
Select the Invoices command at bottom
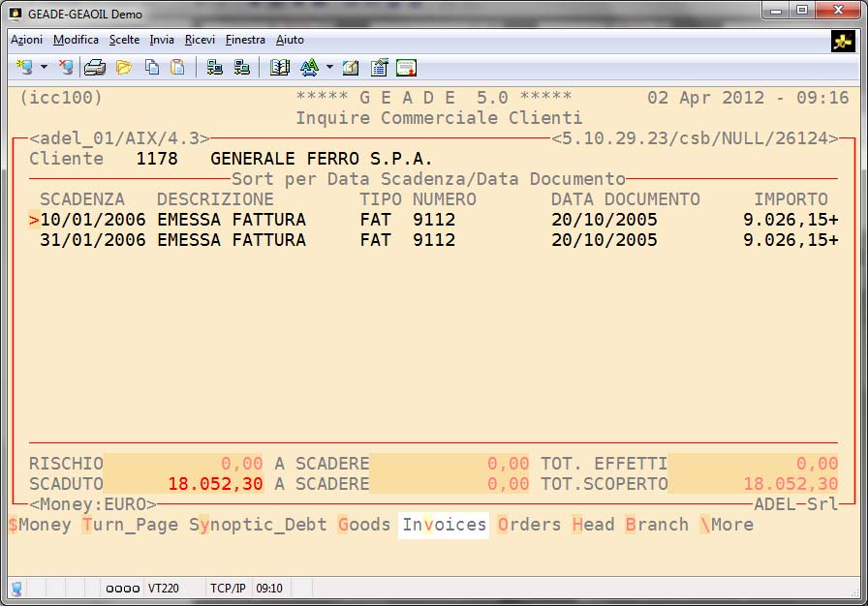pyautogui.click(x=444, y=525)
